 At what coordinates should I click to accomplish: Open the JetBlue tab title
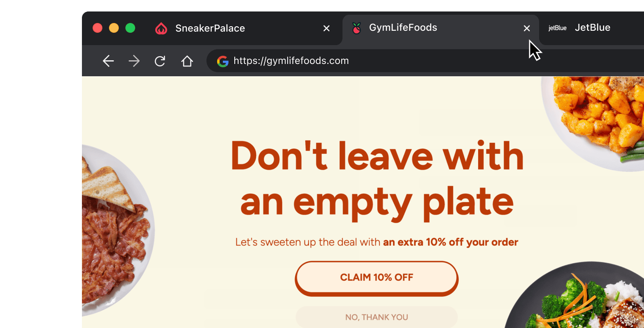point(592,27)
